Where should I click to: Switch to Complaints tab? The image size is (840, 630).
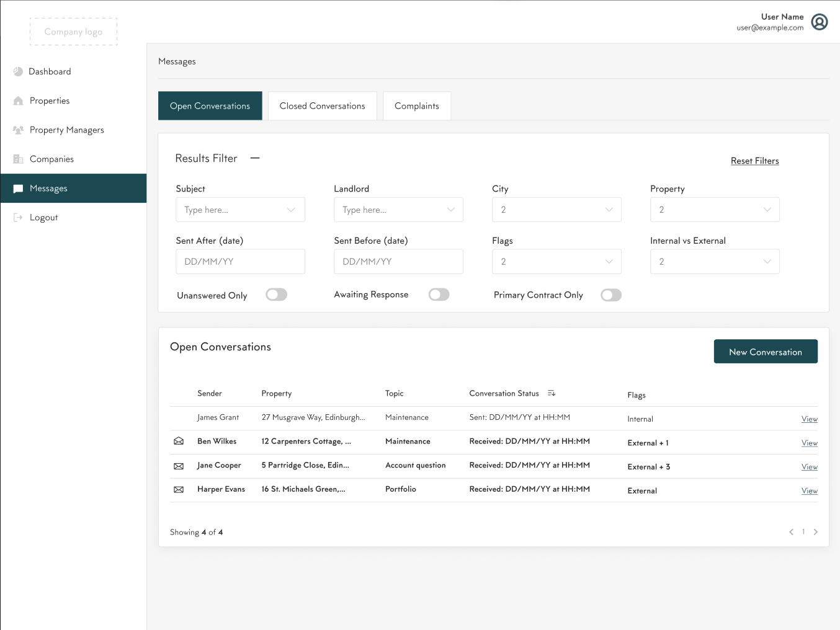pos(417,106)
